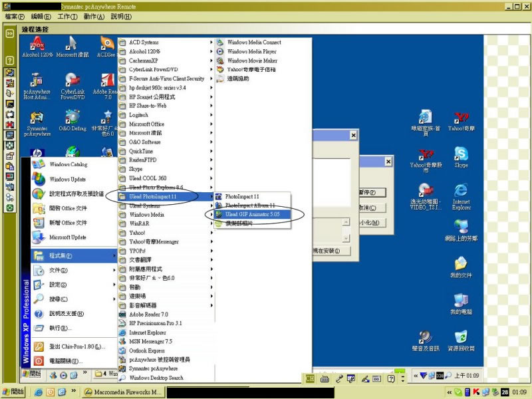Expand the CachemanXP program folder

coord(166,61)
